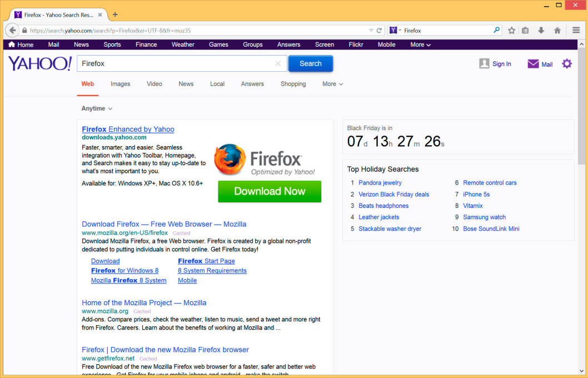Click the Mobile sublink under Mozilla result
This screenshot has width=588, height=378.
coord(187,280)
